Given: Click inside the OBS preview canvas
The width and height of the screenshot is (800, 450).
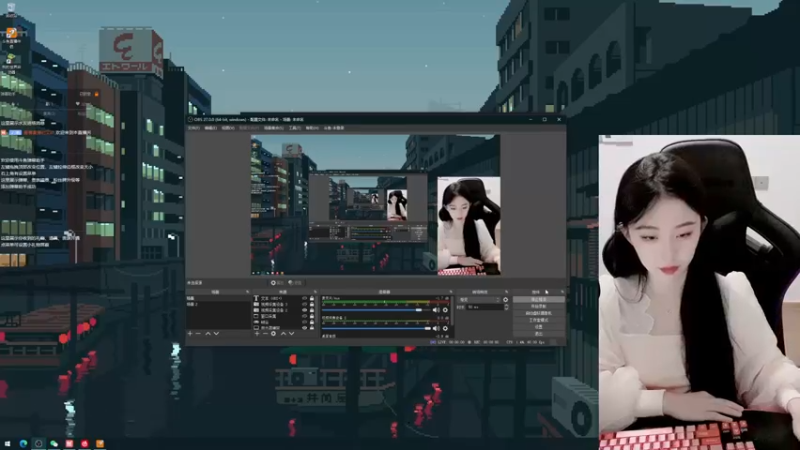Looking at the screenshot, I should pyautogui.click(x=376, y=205).
